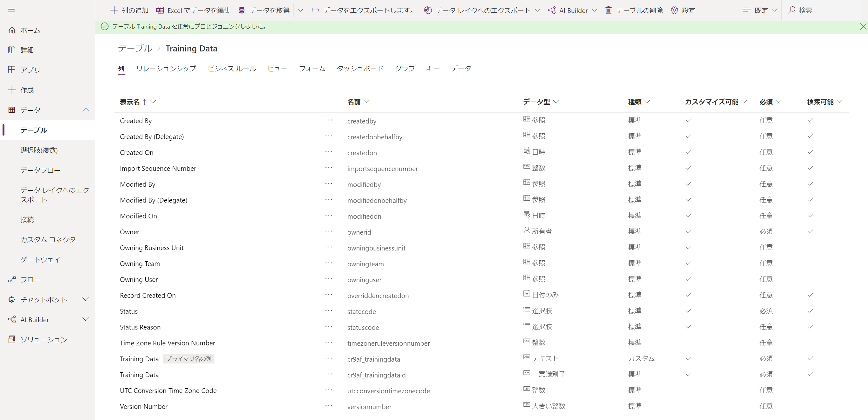Collapse the データ section in sidebar

(x=86, y=110)
